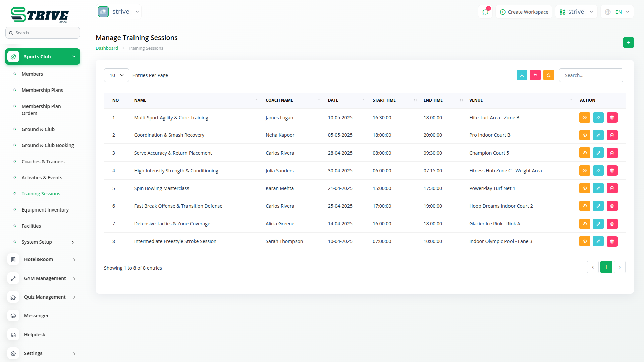
Task: View the Defensive Tactics & Zone Coverage session
Action: pyautogui.click(x=584, y=224)
